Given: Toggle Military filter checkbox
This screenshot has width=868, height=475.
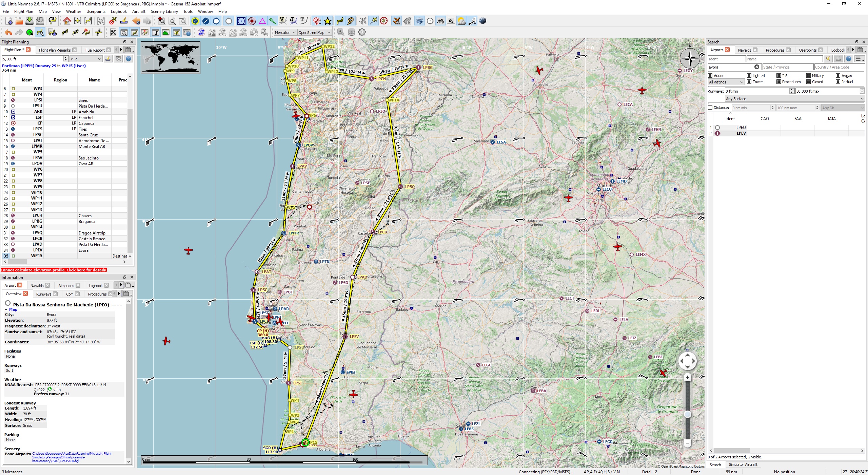Looking at the screenshot, I should pyautogui.click(x=809, y=76).
